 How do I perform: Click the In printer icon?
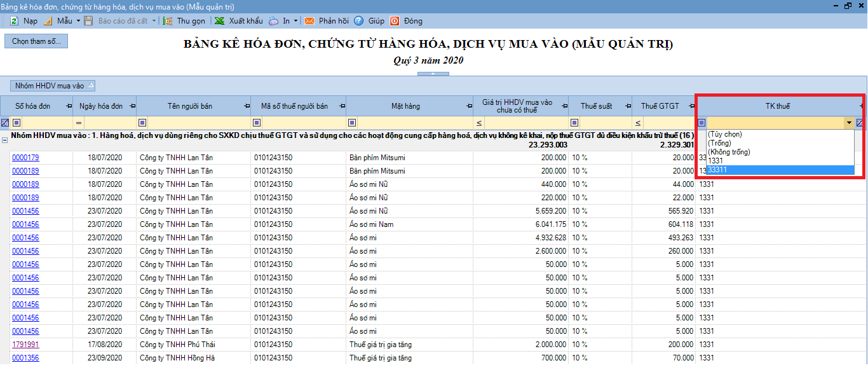[273, 21]
